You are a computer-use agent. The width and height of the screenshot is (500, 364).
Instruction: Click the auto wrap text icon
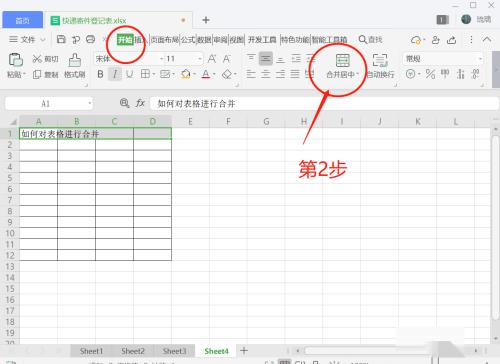(380, 60)
